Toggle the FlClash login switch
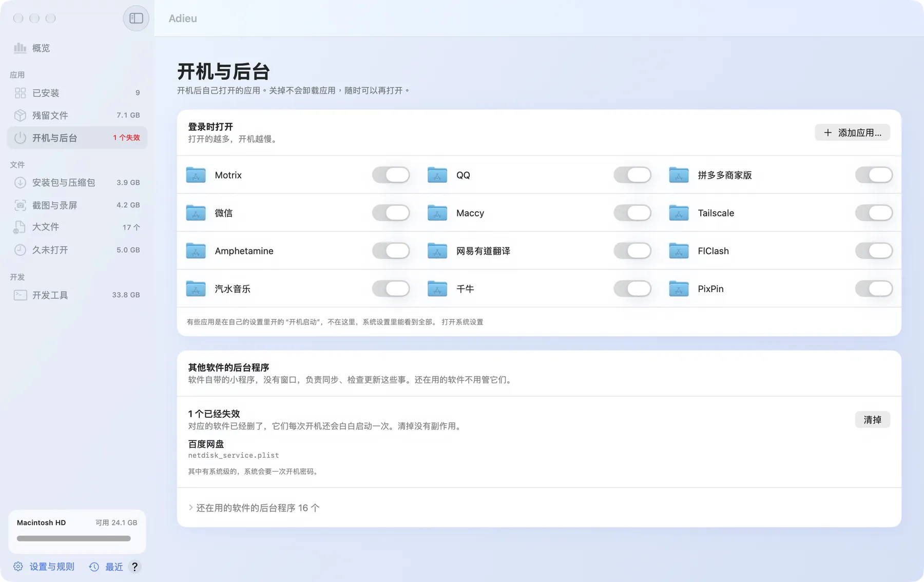Image resolution: width=924 pixels, height=582 pixels. (x=874, y=251)
